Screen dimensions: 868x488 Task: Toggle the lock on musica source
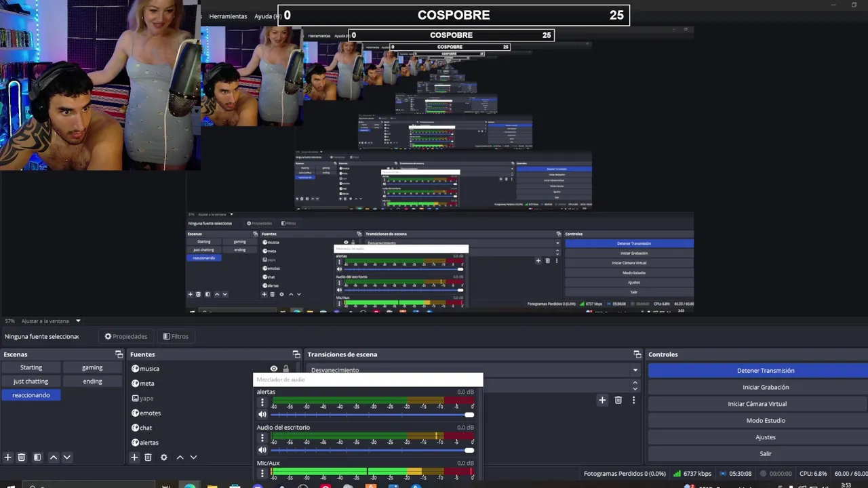tap(285, 369)
